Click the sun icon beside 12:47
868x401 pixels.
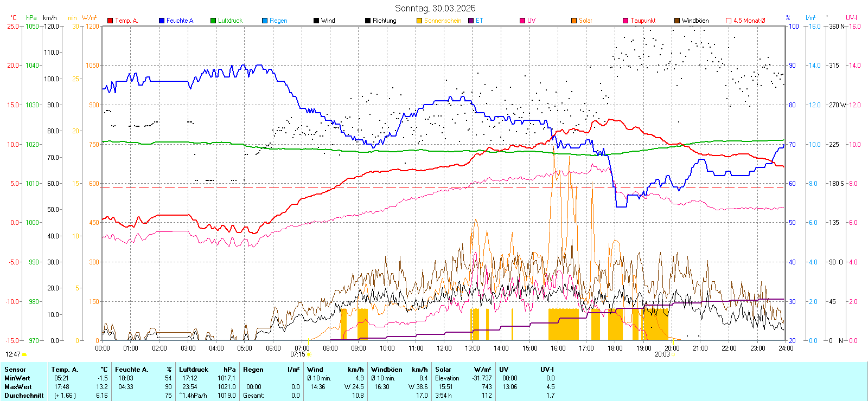(x=24, y=354)
